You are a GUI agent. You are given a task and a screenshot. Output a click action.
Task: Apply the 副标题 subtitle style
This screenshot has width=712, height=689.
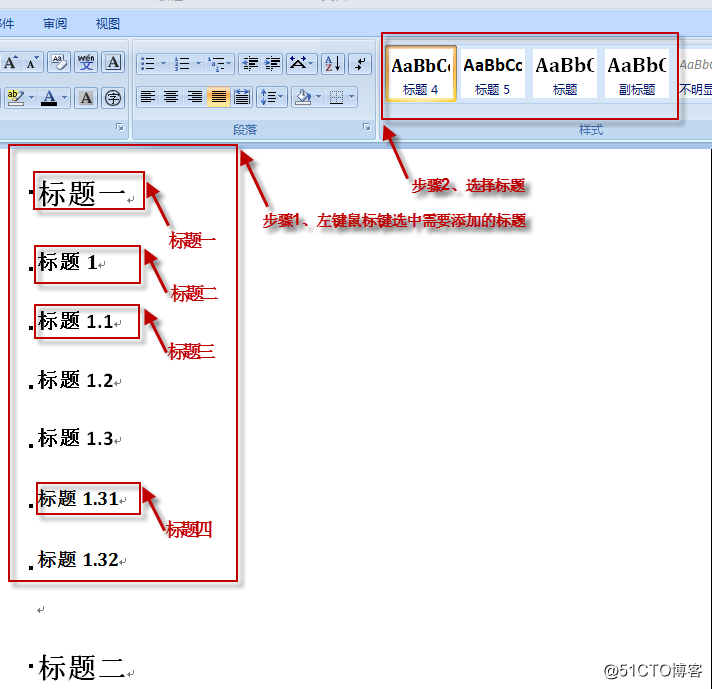pos(637,74)
